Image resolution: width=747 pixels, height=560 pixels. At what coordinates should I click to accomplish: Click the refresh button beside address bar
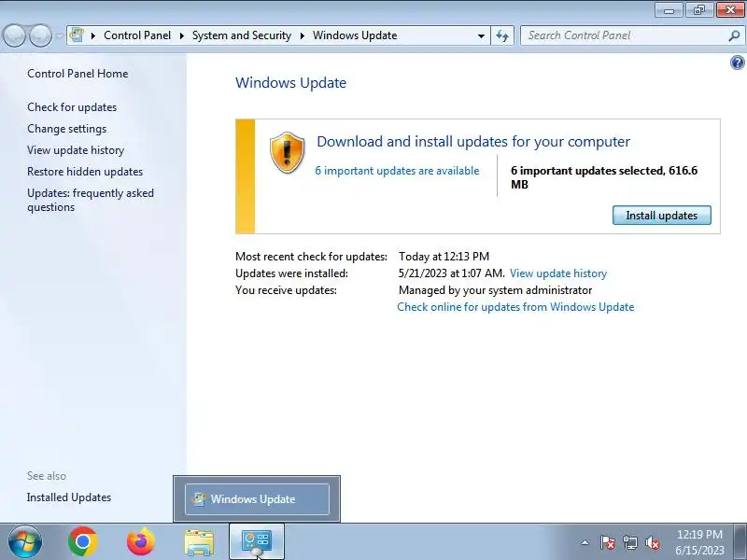click(502, 35)
